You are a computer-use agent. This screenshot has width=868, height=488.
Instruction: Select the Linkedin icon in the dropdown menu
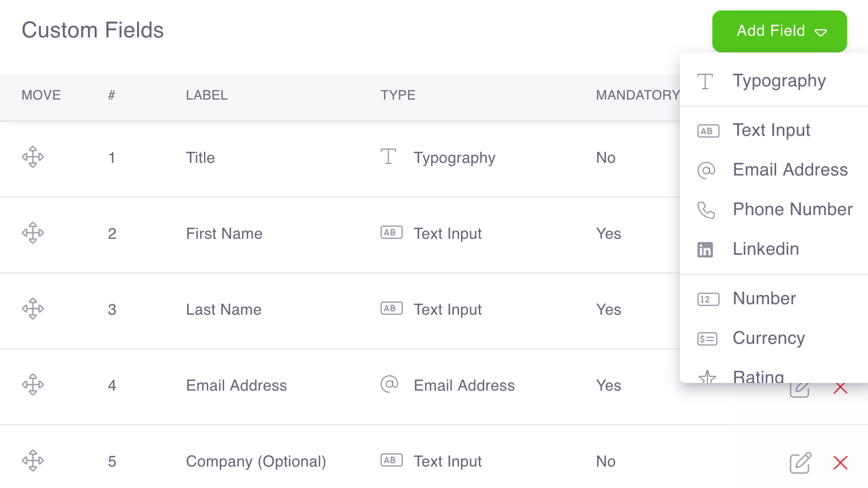coord(706,249)
